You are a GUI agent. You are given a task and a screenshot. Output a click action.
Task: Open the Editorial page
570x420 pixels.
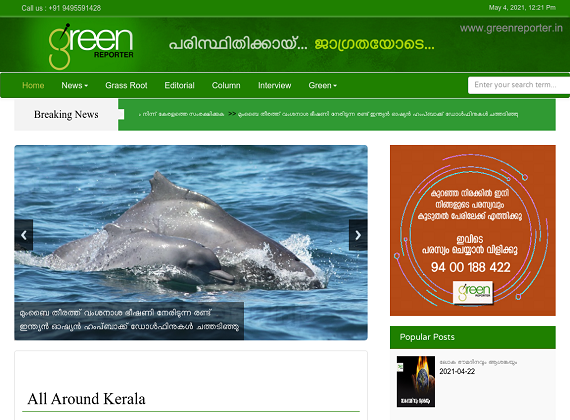click(x=179, y=85)
